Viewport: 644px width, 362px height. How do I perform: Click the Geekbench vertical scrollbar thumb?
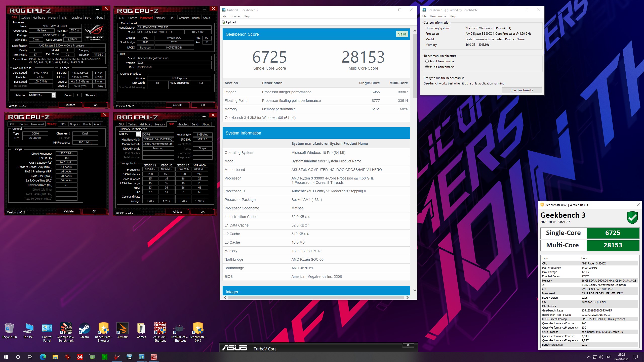coord(415,66)
